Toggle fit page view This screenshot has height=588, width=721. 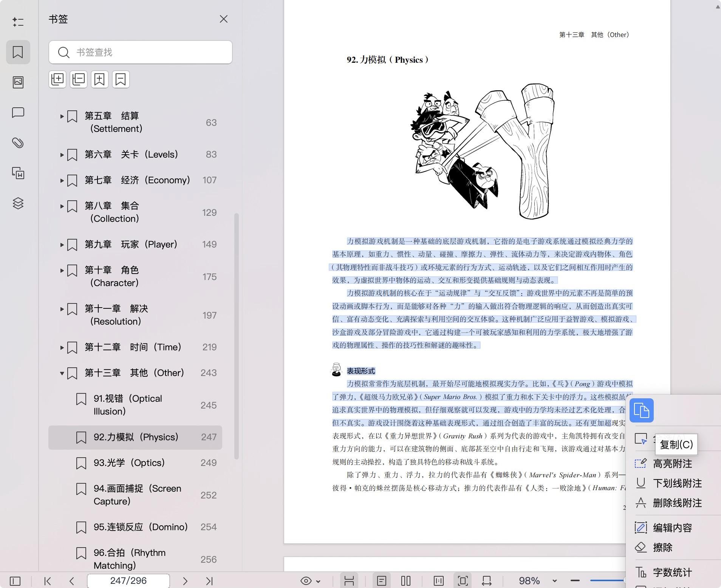(463, 581)
